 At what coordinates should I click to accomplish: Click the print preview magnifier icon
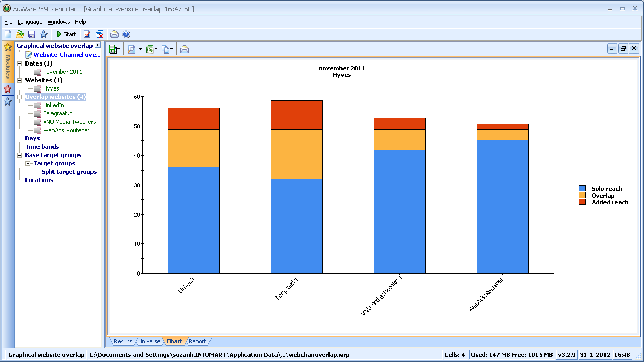(132, 49)
